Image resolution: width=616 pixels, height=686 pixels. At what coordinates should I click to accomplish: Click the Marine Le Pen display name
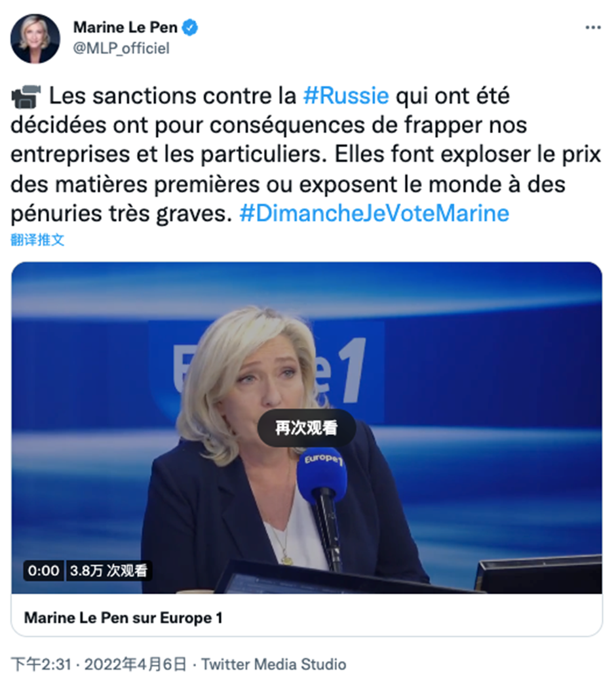(125, 28)
